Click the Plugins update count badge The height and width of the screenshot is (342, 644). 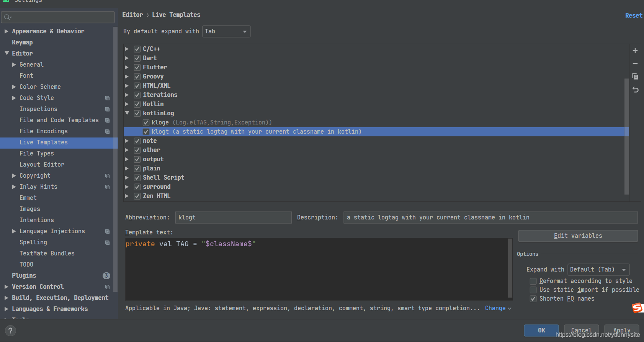coord(106,276)
